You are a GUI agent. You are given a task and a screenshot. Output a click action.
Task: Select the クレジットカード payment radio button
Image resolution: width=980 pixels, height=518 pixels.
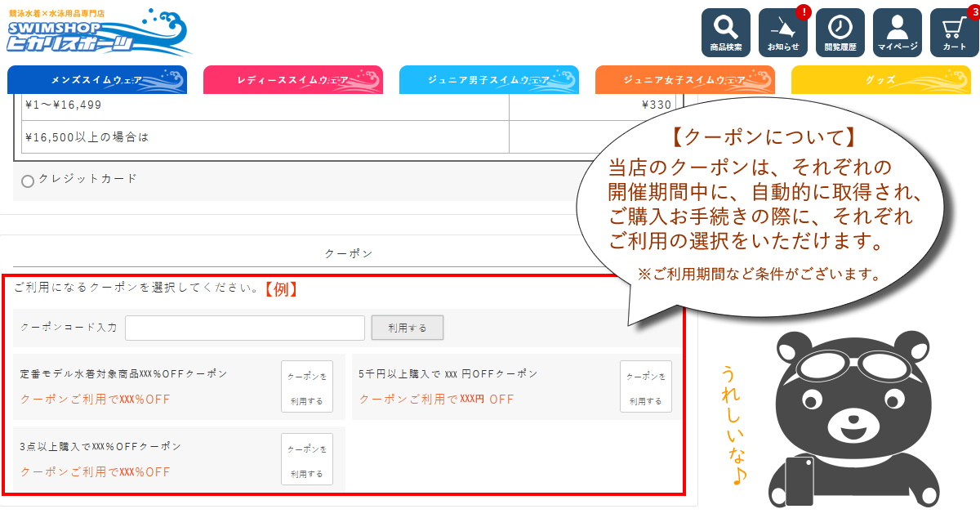point(28,181)
